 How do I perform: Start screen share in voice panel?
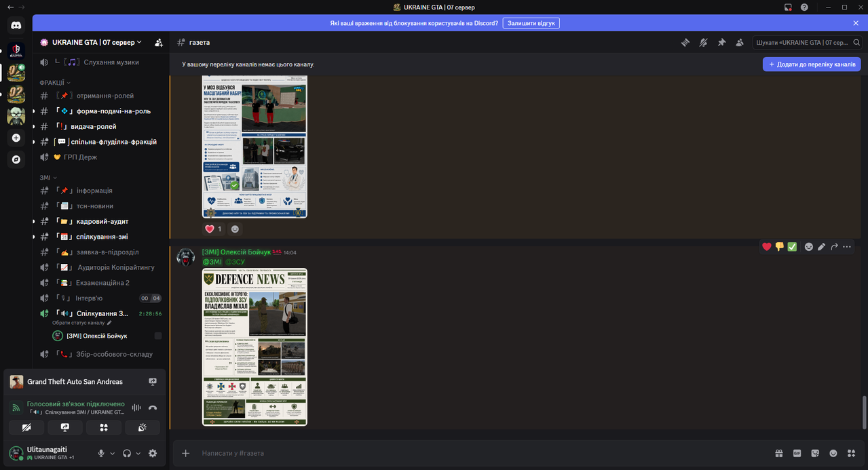point(65,427)
